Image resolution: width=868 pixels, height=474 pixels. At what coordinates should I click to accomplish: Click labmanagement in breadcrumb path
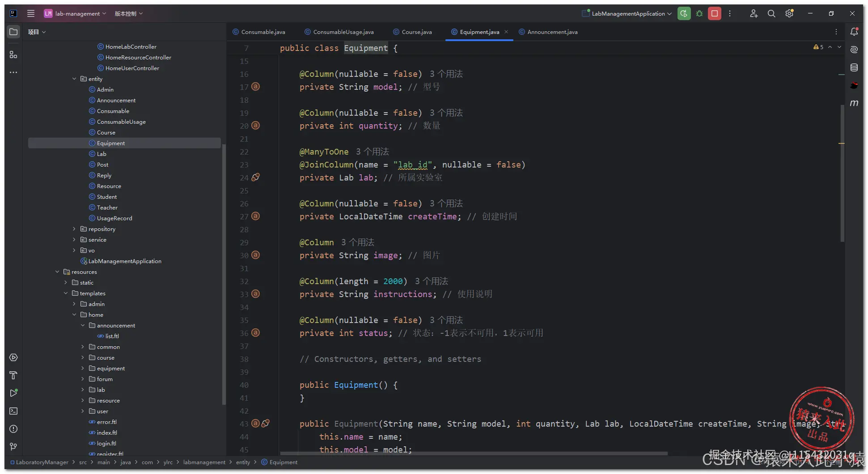[204, 462]
